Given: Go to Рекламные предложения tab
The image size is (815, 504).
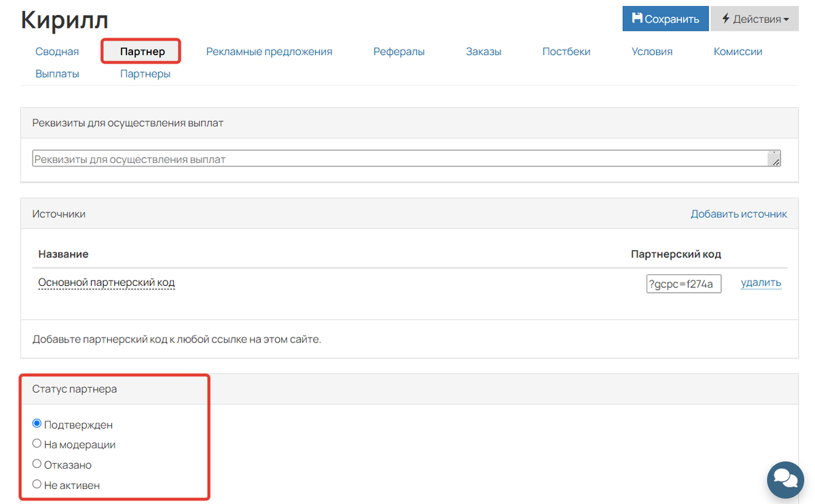Looking at the screenshot, I should point(269,52).
